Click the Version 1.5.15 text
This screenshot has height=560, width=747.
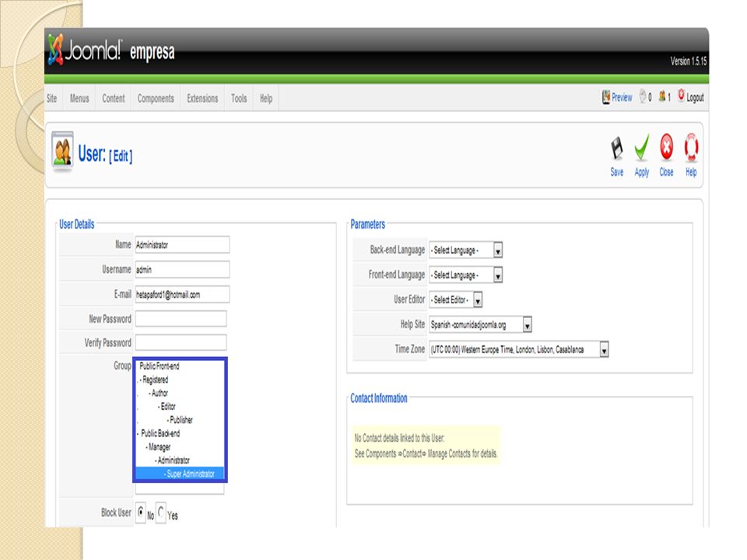point(689,61)
